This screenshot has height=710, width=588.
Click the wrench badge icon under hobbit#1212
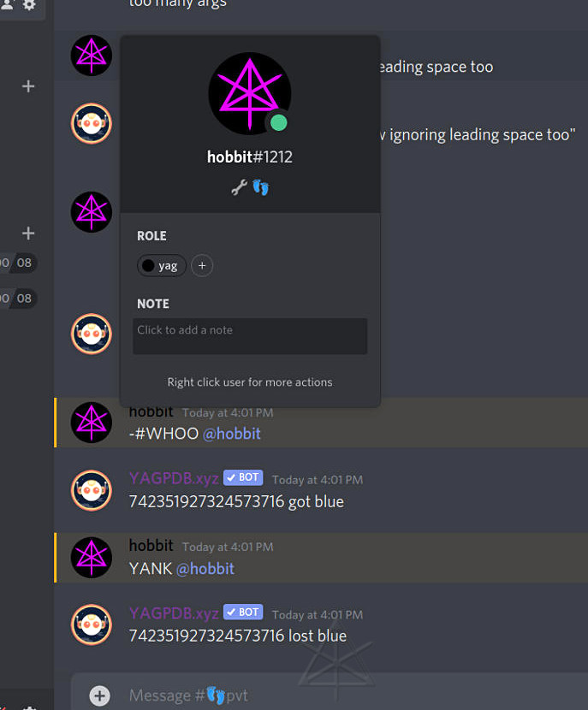[239, 187]
